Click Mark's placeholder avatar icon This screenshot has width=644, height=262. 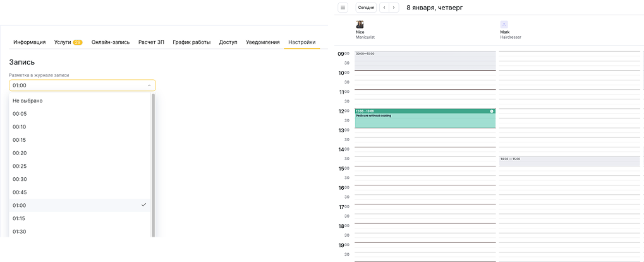pyautogui.click(x=504, y=24)
